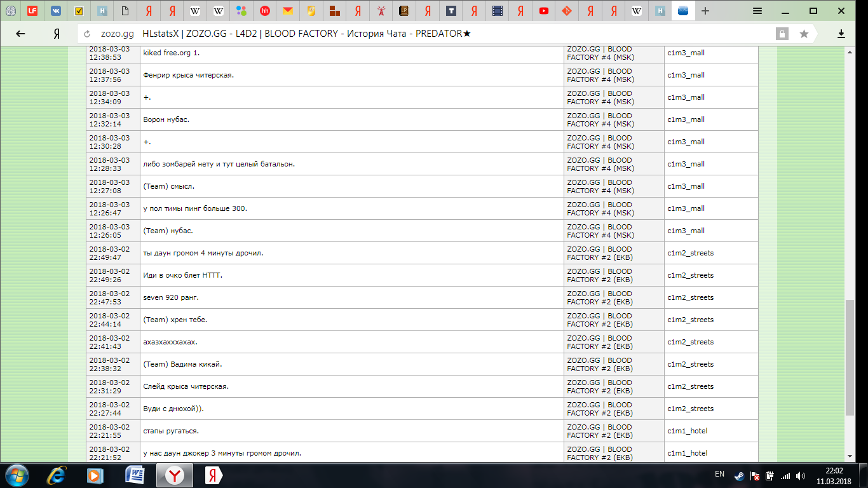The width and height of the screenshot is (868, 488).
Task: Launch Internet Explorer from the taskbar
Action: [57, 475]
